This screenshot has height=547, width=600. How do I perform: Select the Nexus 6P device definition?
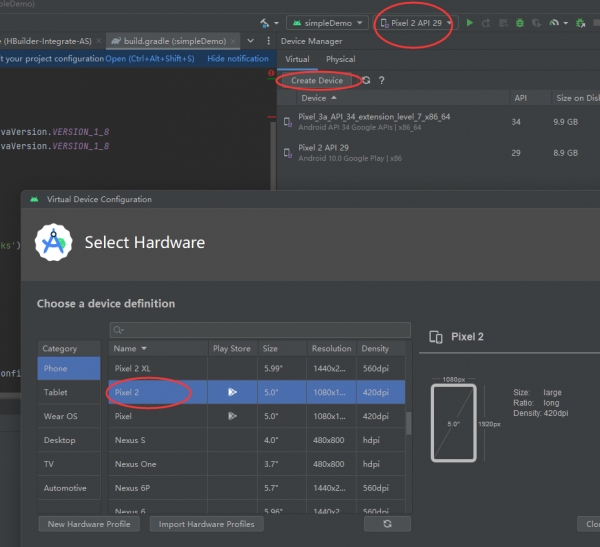[x=257, y=488]
